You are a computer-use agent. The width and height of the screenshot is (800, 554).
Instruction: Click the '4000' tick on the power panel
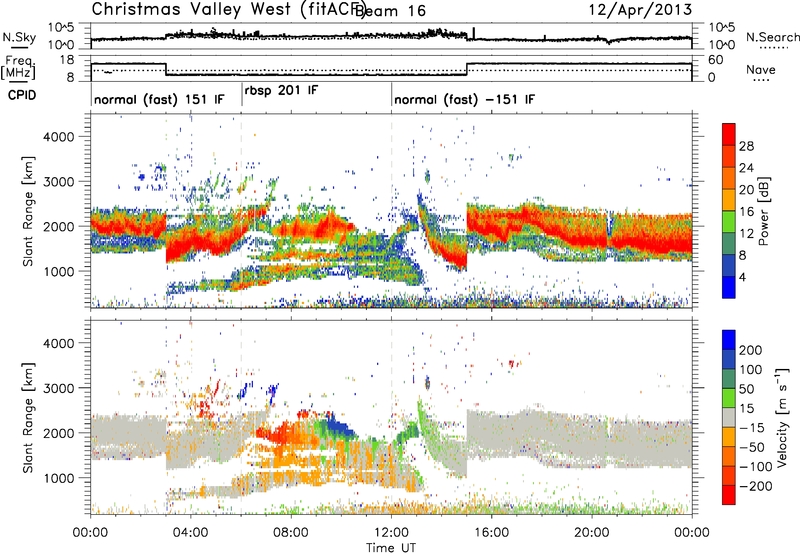pyautogui.click(x=58, y=137)
